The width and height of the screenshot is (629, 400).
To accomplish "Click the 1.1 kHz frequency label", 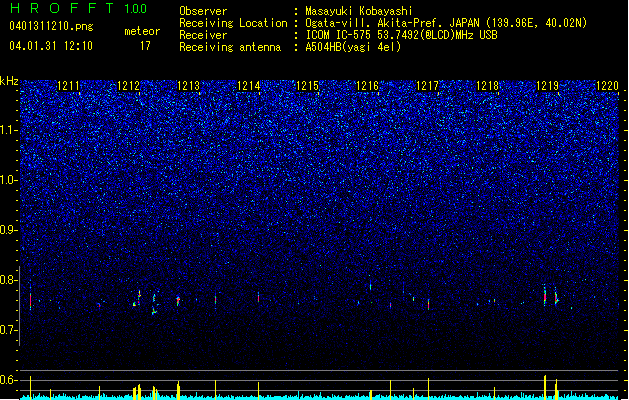I will coord(9,130).
